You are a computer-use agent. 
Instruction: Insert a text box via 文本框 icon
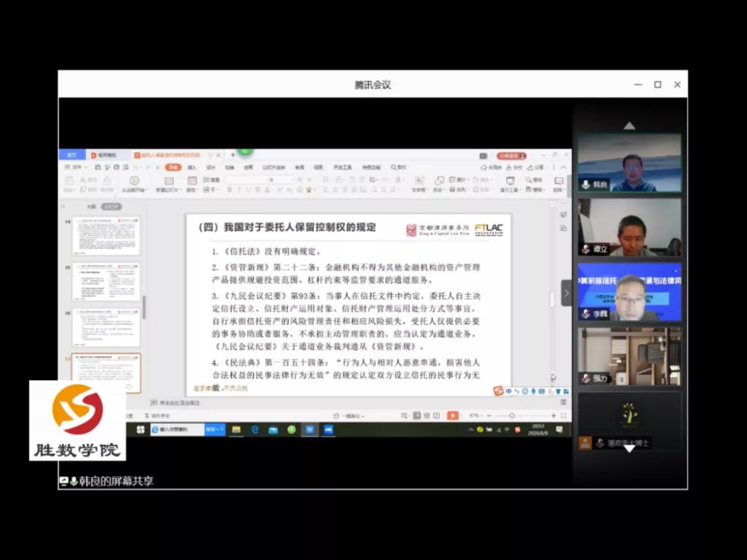point(418,180)
